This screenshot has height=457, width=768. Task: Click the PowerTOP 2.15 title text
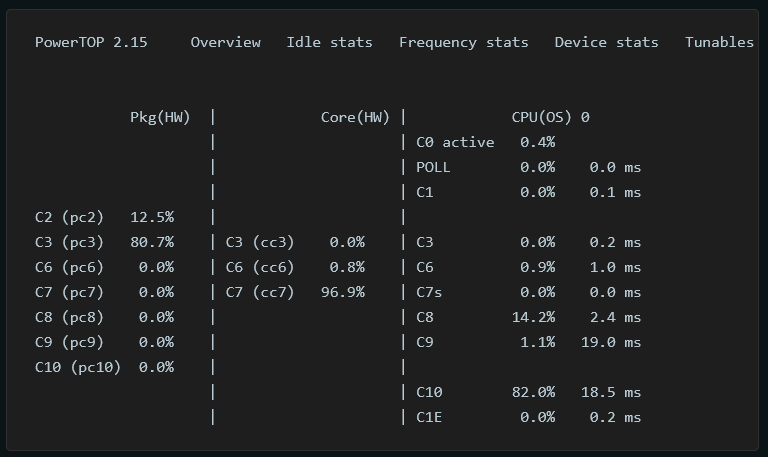pos(91,43)
